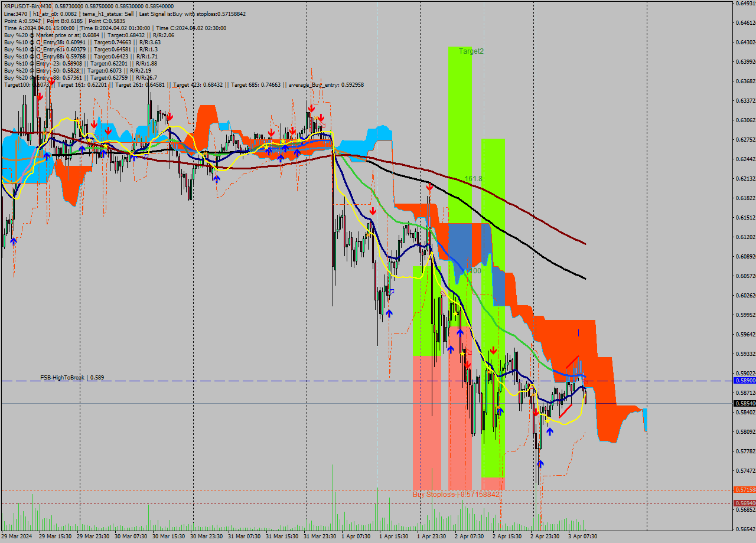The height and width of the screenshot is (543, 756).
Task: Click the '29 Mar 15:30' time label
Action: pyautogui.click(x=56, y=537)
